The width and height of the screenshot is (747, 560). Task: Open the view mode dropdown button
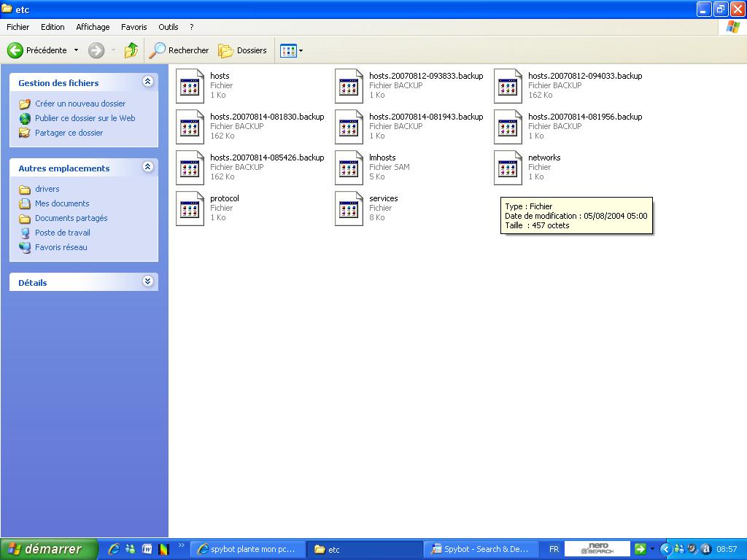[292, 50]
